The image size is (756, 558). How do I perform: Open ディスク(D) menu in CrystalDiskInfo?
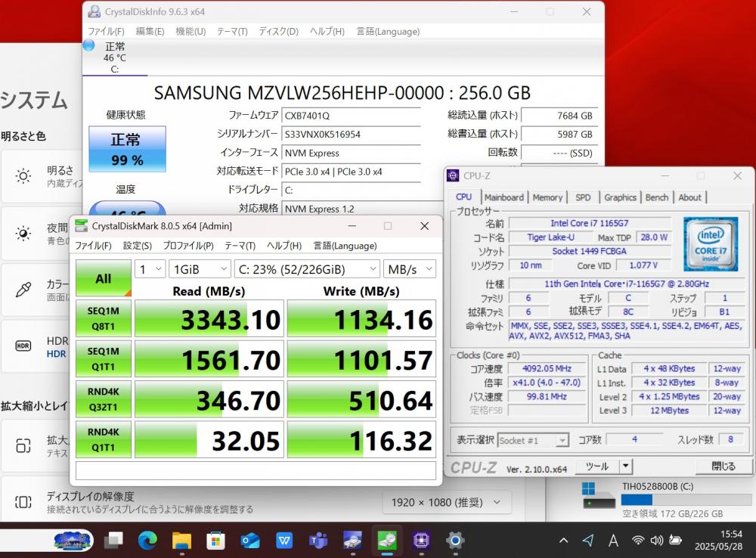click(x=279, y=31)
